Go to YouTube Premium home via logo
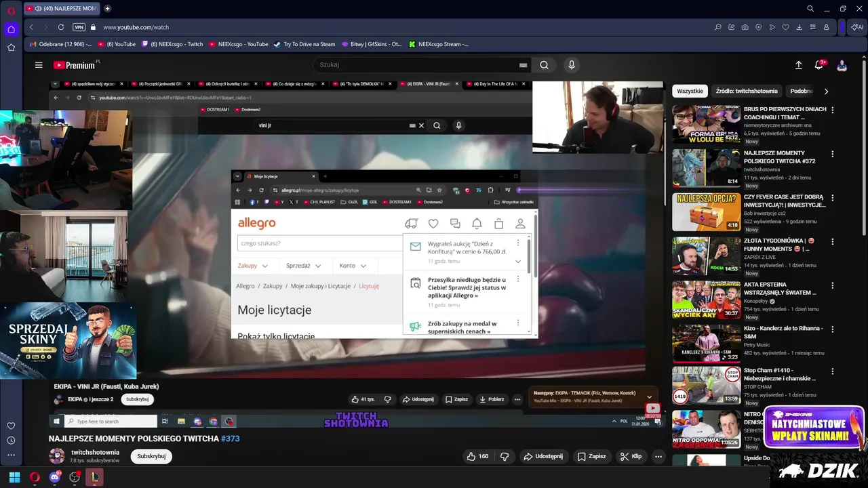This screenshot has width=868, height=488. click(x=75, y=65)
